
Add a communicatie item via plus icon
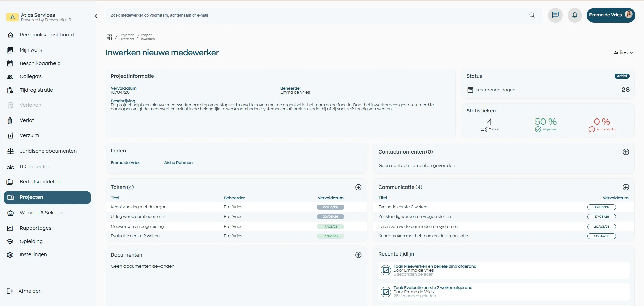(626, 188)
